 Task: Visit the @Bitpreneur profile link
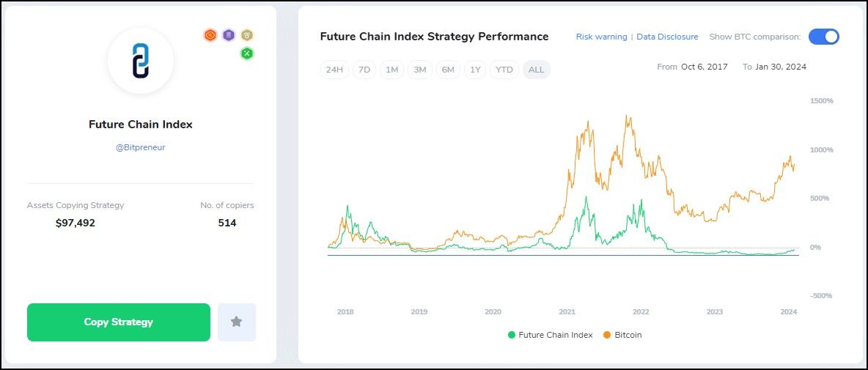coord(141,147)
